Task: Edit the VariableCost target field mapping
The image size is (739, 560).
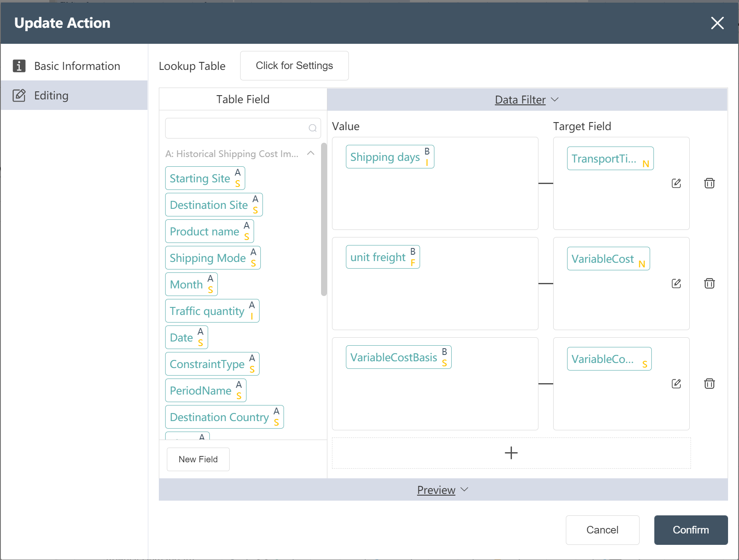Action: (676, 283)
